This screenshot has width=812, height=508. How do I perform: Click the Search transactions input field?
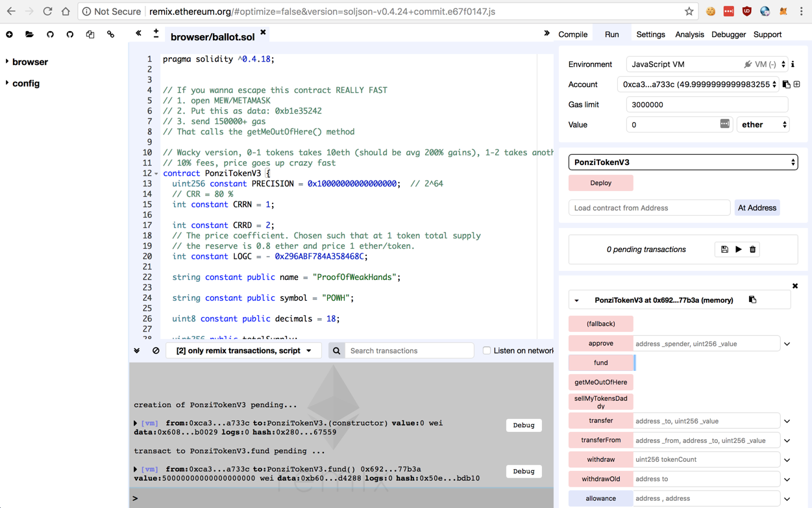(x=409, y=351)
